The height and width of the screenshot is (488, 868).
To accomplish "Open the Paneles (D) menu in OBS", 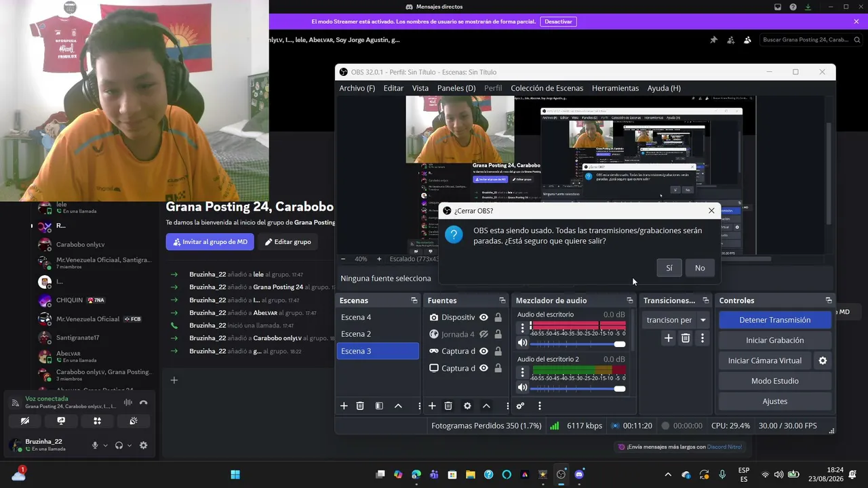I will (x=456, y=88).
